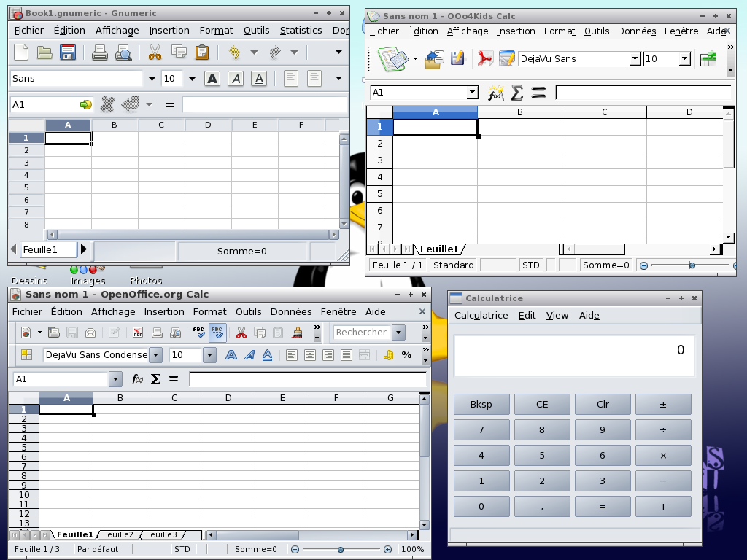
Task: Click the undo arrow in Gnumeric
Action: click(x=234, y=52)
